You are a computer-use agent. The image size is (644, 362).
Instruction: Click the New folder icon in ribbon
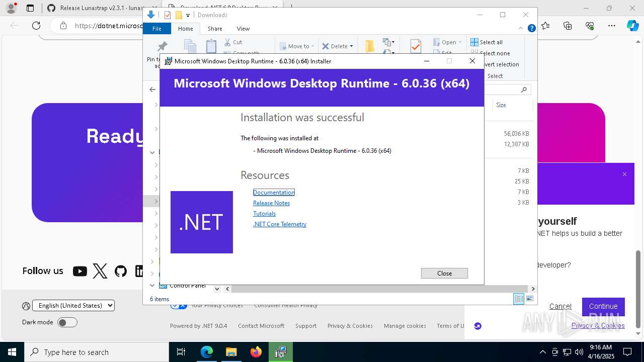point(369,46)
